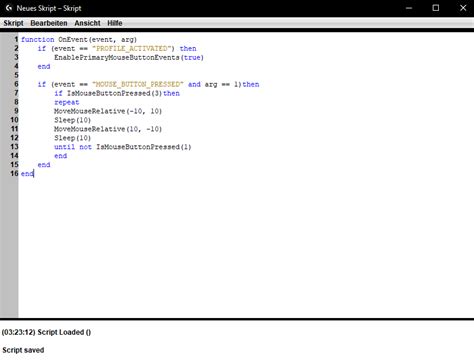Screen dimensions: 474x361
Task: Click line number 16 in the gutter
Action: pyautogui.click(x=14, y=174)
